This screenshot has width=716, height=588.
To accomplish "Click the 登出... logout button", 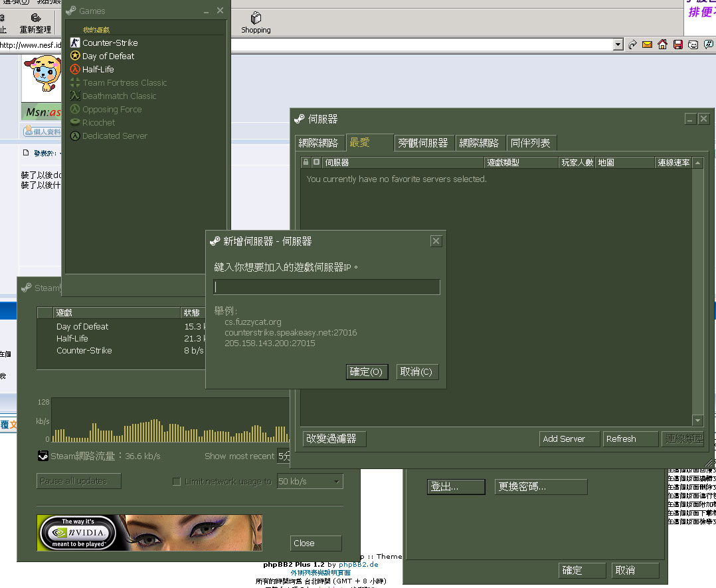I will coord(456,486).
